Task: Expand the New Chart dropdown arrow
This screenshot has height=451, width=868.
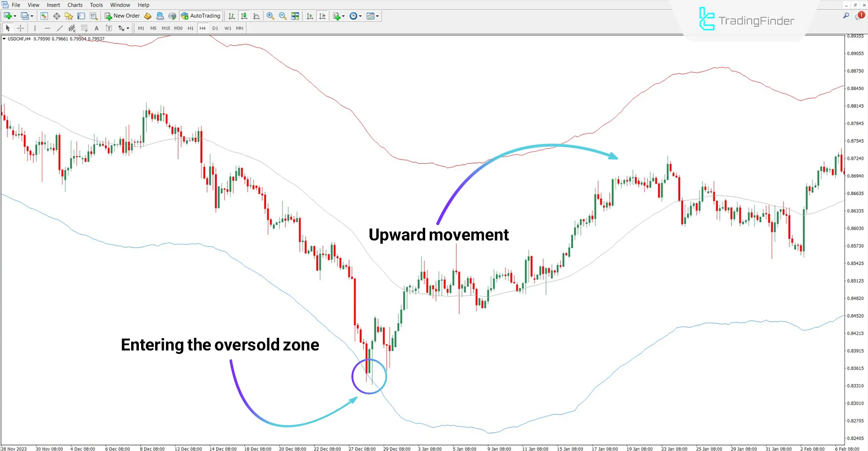Action: click(x=15, y=16)
